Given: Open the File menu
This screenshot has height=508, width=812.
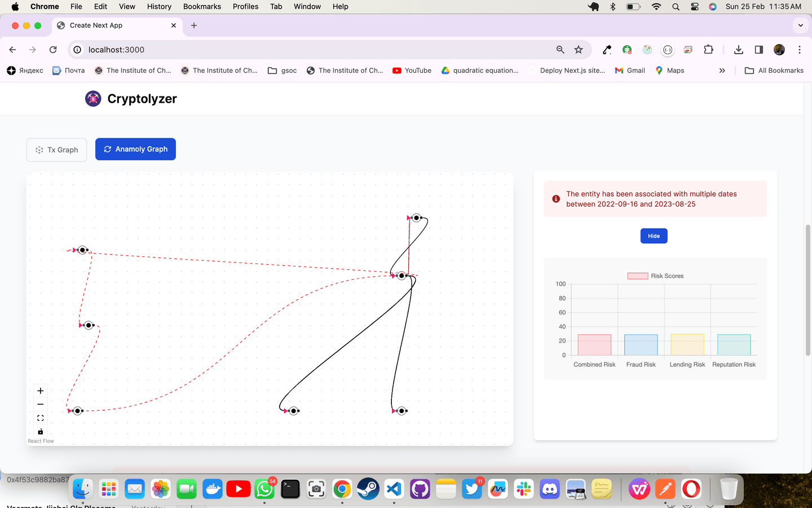Looking at the screenshot, I should [x=76, y=6].
